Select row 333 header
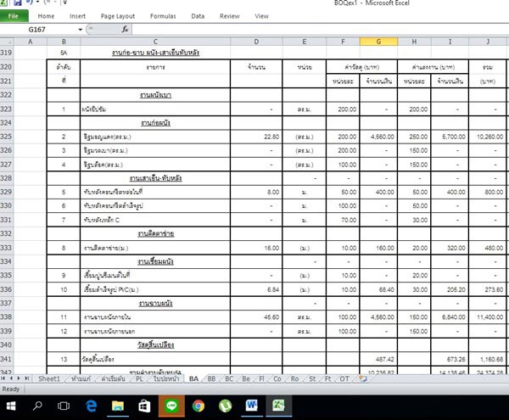 [7, 248]
